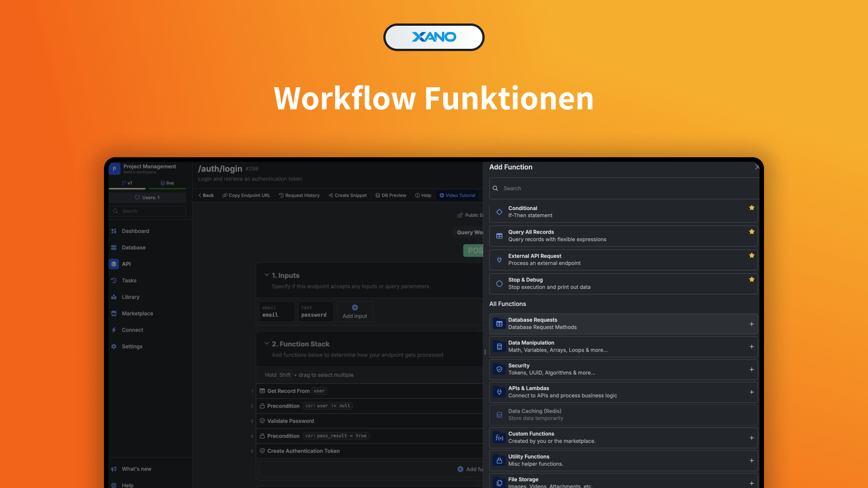
Task: Open Request History in the toolbar
Action: pyautogui.click(x=299, y=196)
